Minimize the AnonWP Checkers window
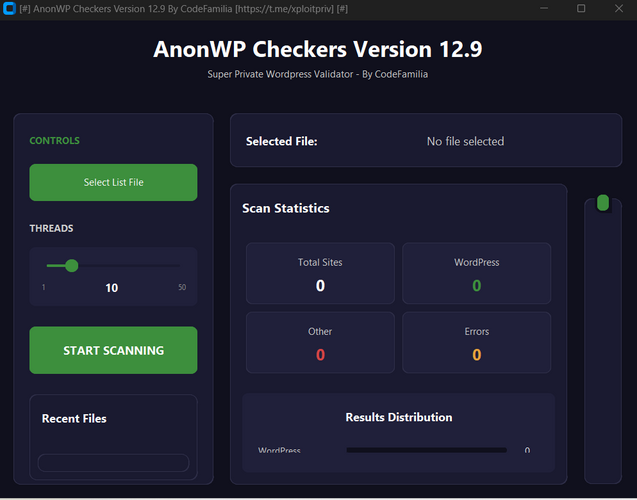Screen dimensions: 637x500 click(544, 8)
